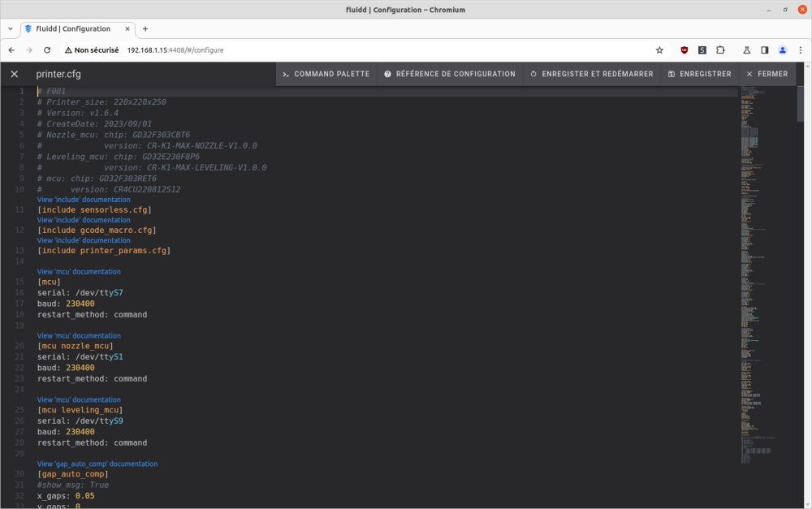Screen dimensions: 812x509
Task: Open the S extension icon
Action: pos(702,50)
